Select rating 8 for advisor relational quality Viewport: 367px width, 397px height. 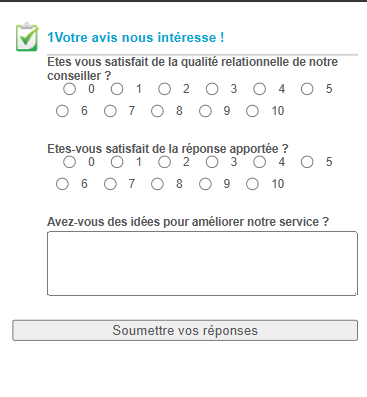[x=157, y=111]
